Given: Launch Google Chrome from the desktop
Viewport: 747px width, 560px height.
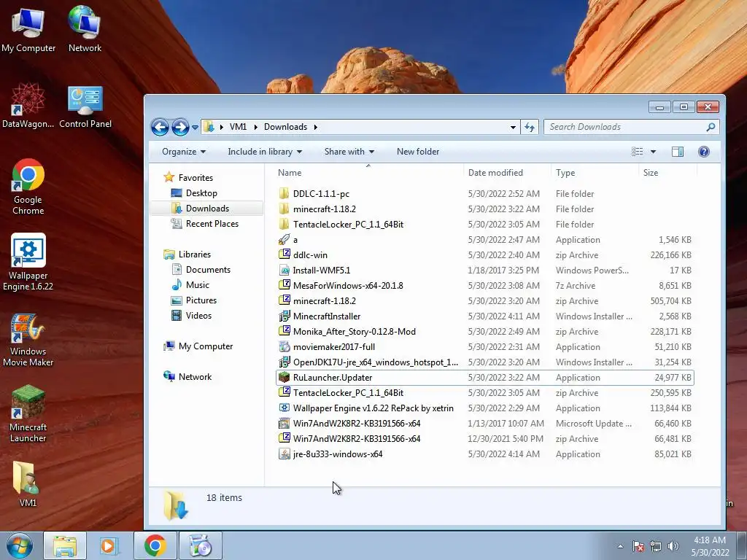Looking at the screenshot, I should click(28, 187).
